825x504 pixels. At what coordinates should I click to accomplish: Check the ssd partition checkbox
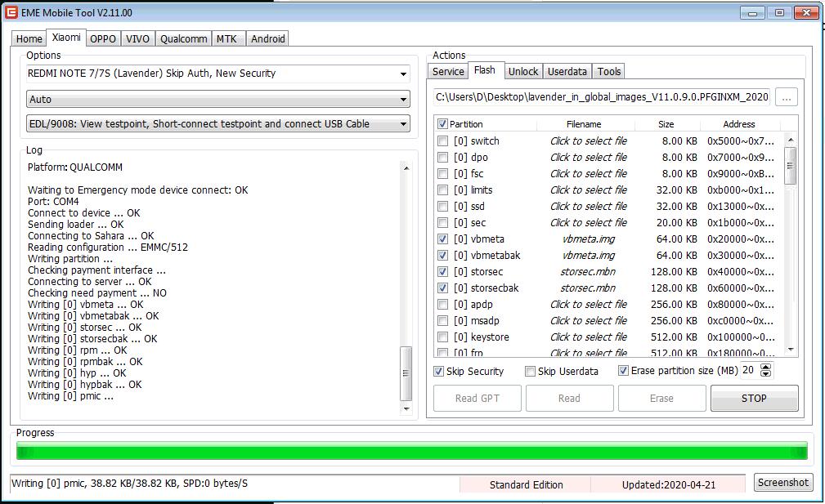click(x=443, y=206)
